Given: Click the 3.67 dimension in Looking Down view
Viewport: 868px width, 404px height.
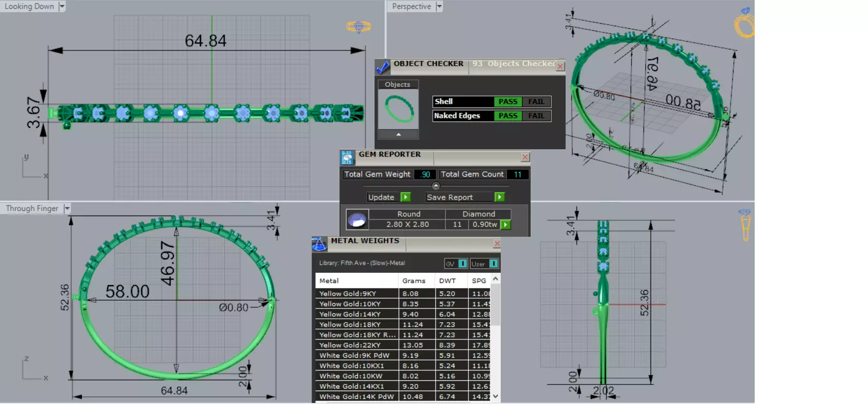Looking at the screenshot, I should (33, 113).
